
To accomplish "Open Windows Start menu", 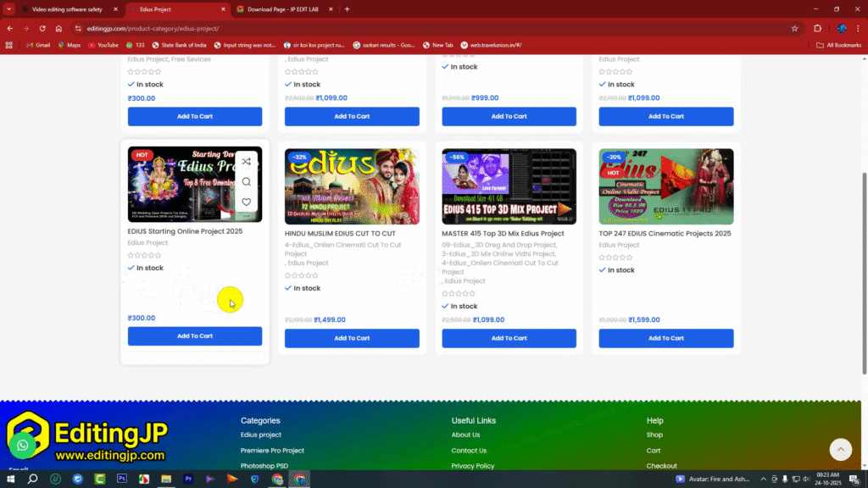I will pyautogui.click(x=11, y=479).
